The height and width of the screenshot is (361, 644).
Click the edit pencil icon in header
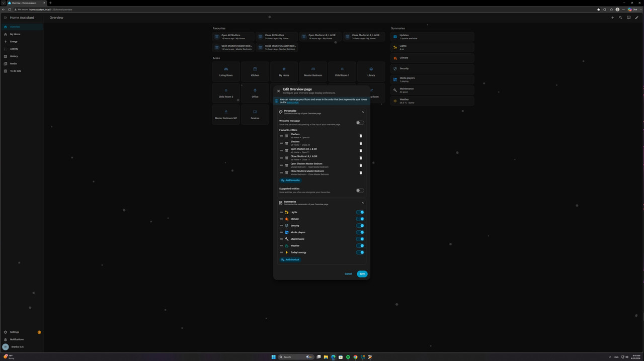pyautogui.click(x=636, y=18)
